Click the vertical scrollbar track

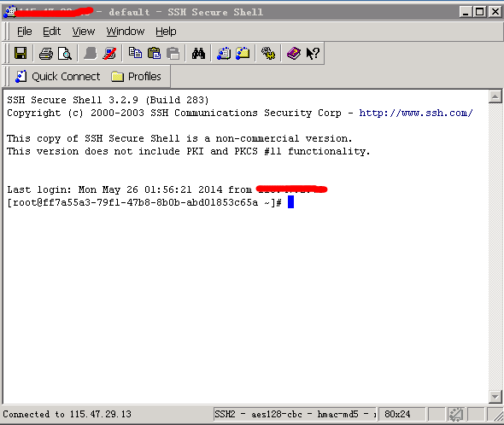(x=495, y=247)
